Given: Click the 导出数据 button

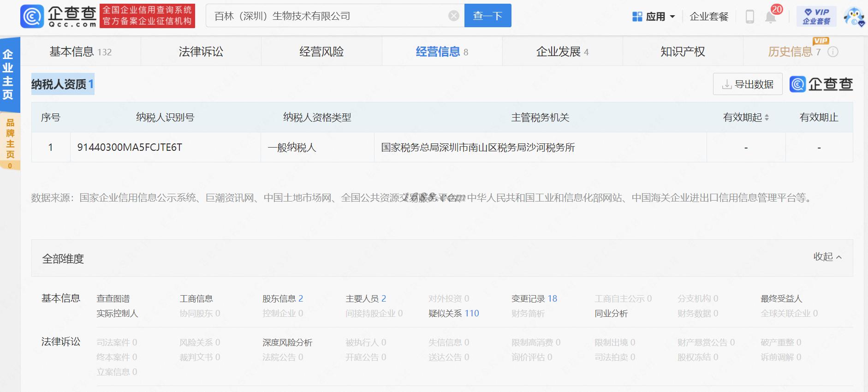Looking at the screenshot, I should click(x=748, y=84).
